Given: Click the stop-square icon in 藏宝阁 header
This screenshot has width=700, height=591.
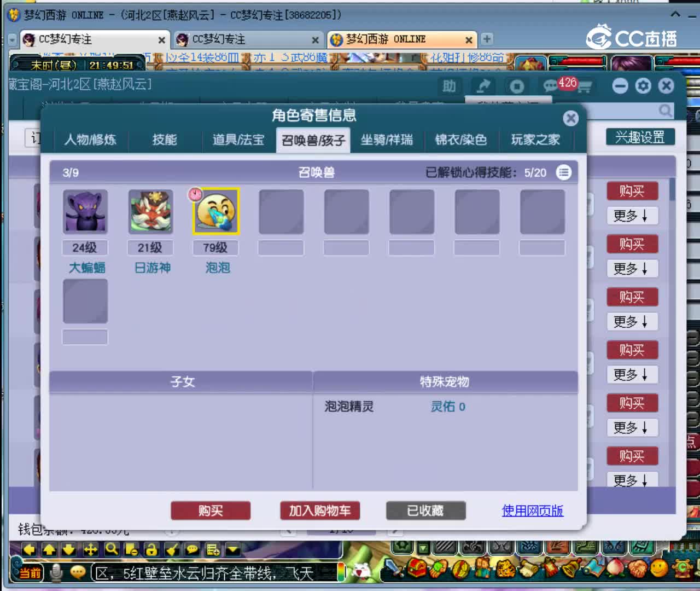Looking at the screenshot, I should click(517, 86).
